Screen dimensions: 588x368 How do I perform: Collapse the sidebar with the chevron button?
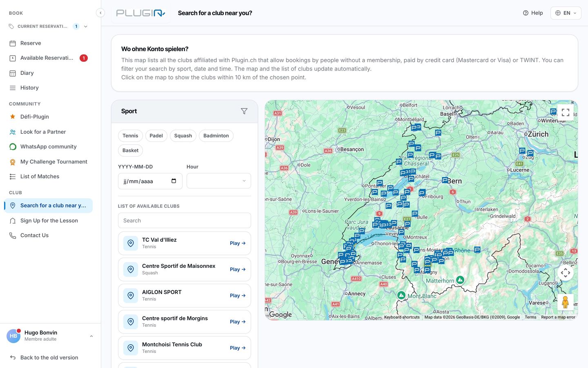(x=100, y=13)
